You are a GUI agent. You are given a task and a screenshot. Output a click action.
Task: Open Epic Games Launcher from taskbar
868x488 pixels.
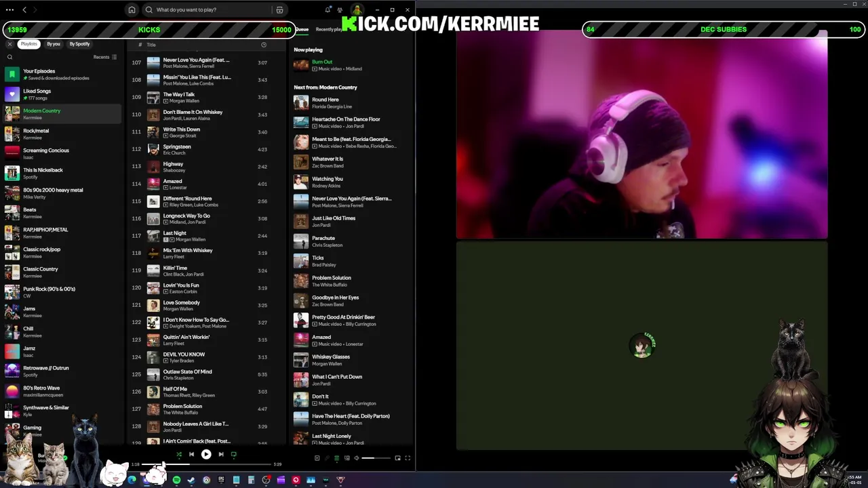pos(221,480)
